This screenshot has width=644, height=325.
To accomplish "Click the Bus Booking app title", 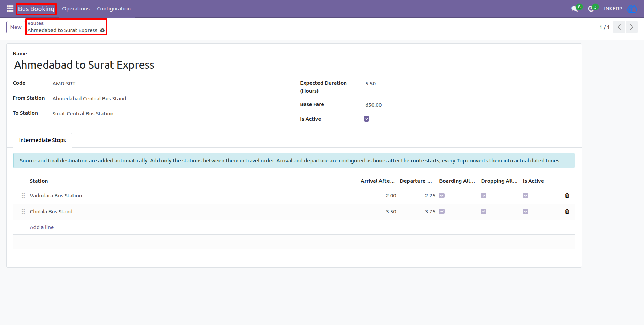I will (36, 9).
